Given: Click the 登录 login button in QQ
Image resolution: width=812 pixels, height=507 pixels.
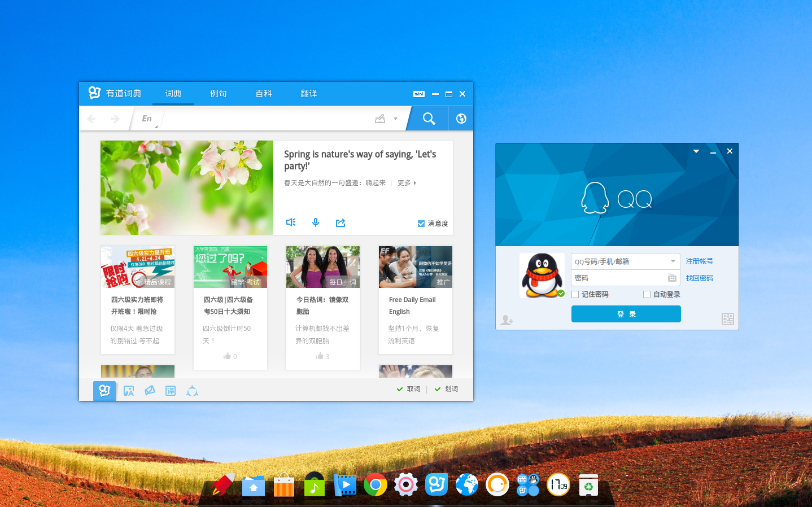Looking at the screenshot, I should pos(626,314).
